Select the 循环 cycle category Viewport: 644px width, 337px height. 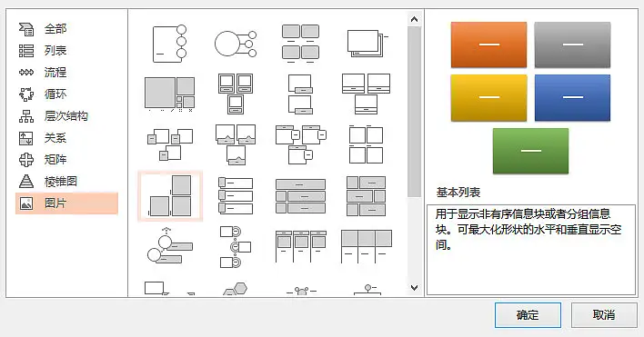[55, 94]
